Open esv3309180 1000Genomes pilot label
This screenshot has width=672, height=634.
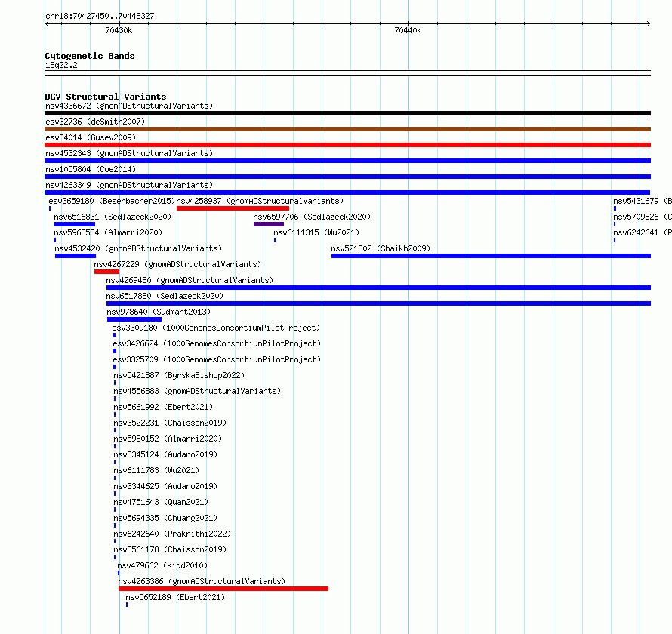217,328
